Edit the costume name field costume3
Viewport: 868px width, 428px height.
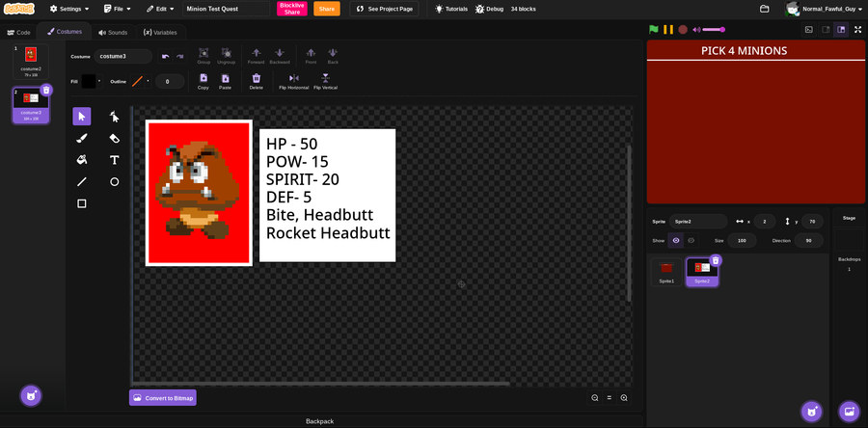pyautogui.click(x=122, y=57)
